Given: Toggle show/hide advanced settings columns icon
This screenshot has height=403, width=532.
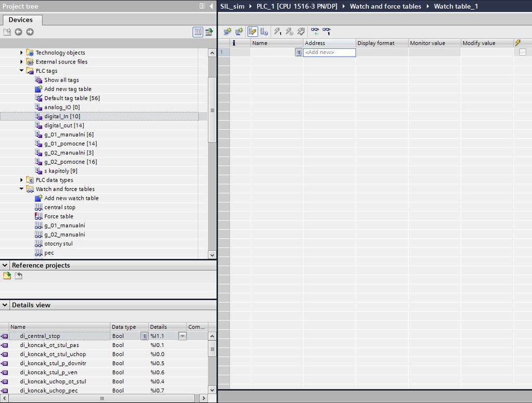Looking at the screenshot, I should click(x=264, y=32).
